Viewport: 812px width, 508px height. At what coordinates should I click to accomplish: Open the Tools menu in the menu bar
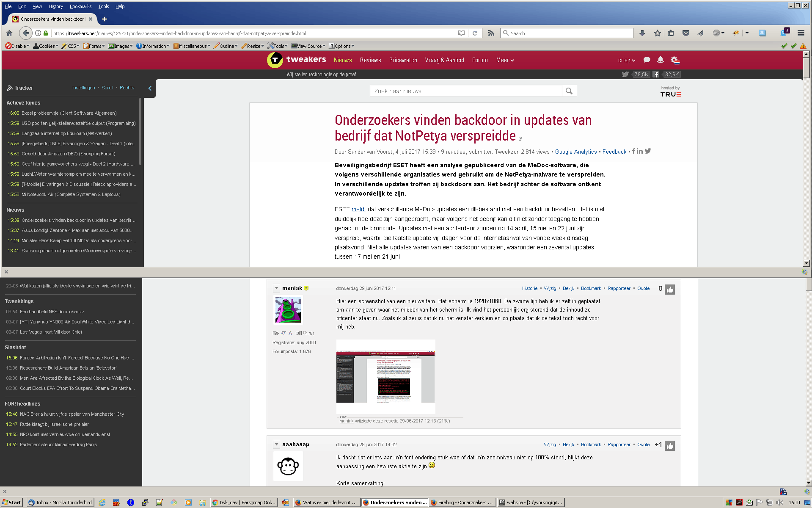click(x=103, y=6)
